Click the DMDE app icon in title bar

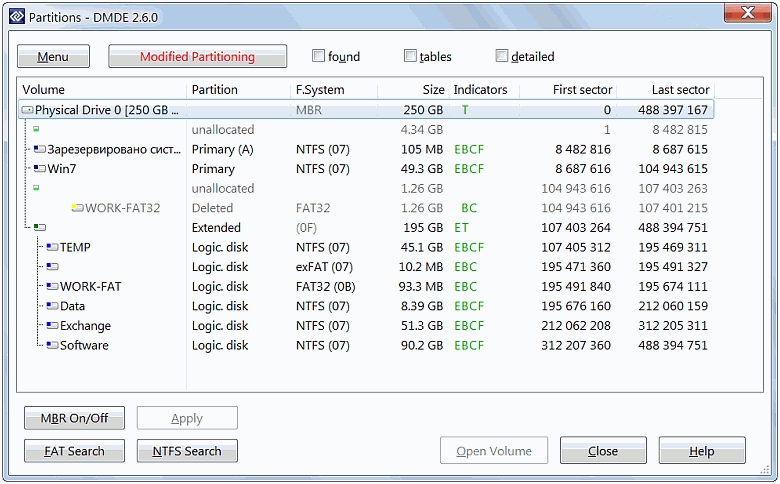14,14
